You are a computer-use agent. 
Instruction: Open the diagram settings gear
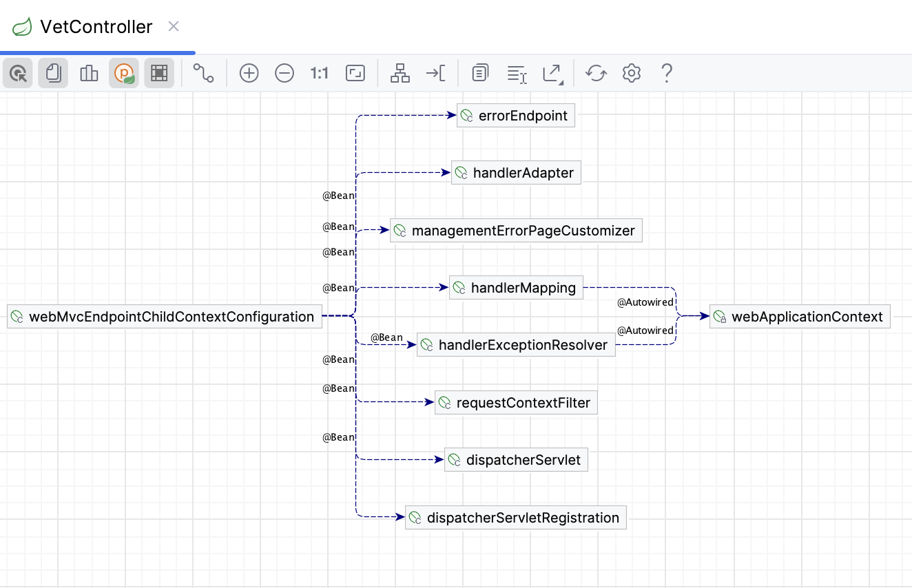point(631,73)
